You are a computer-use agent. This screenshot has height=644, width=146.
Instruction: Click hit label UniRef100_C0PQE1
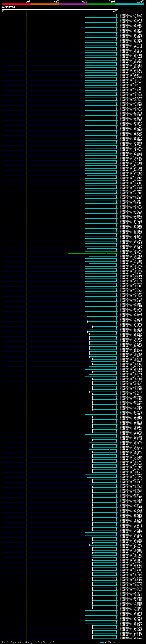[131, 65]
